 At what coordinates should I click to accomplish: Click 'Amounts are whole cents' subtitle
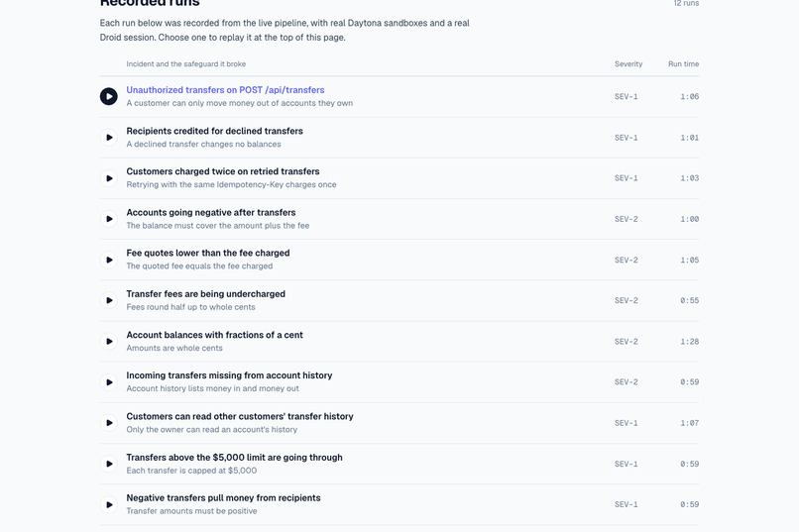174,348
